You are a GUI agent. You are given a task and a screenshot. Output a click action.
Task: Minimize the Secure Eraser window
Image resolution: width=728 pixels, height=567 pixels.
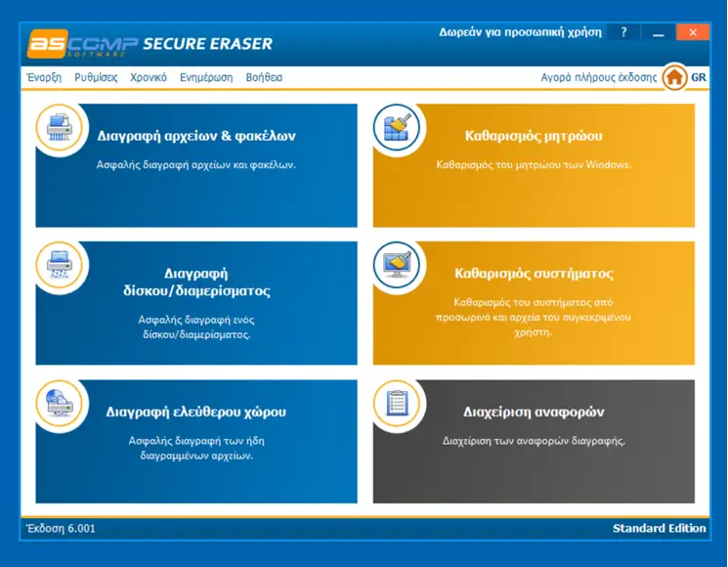coord(658,32)
